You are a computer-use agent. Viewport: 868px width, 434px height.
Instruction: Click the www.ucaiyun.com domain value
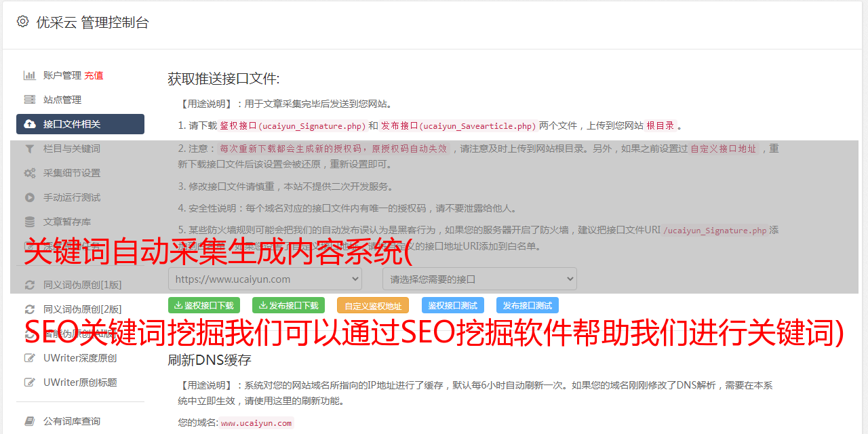pos(256,422)
